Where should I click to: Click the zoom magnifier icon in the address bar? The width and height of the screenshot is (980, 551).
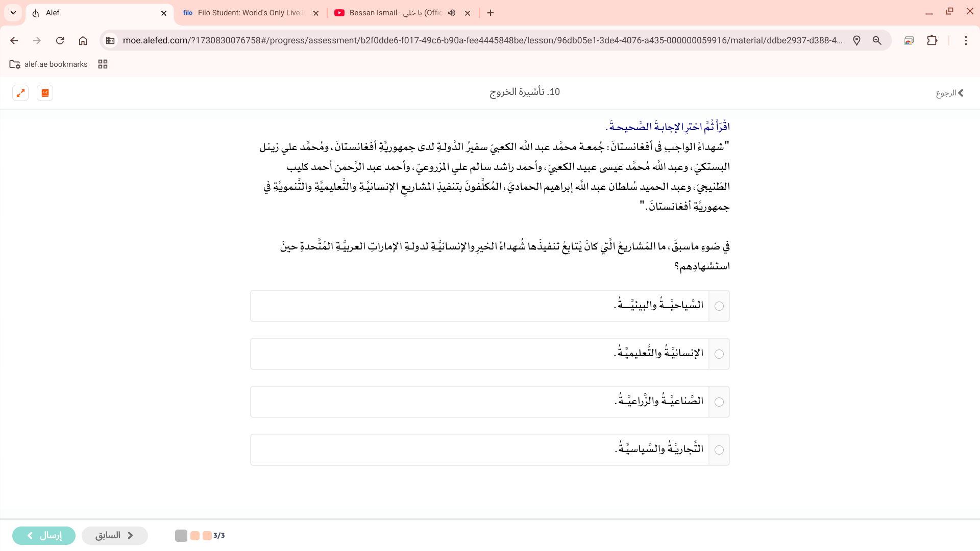point(877,40)
